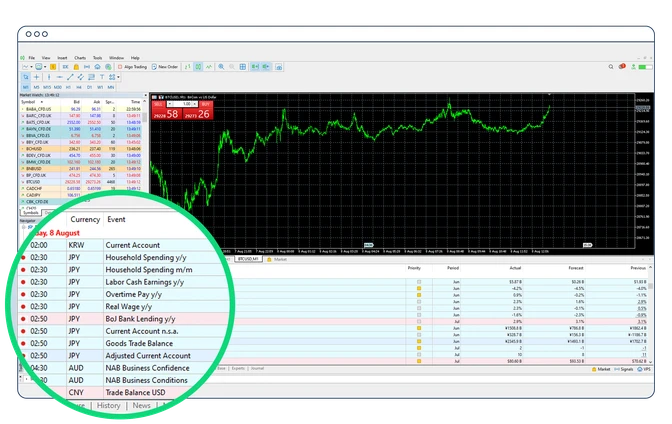Switch chart to line chart view
672x424 pixels.
(x=209, y=67)
